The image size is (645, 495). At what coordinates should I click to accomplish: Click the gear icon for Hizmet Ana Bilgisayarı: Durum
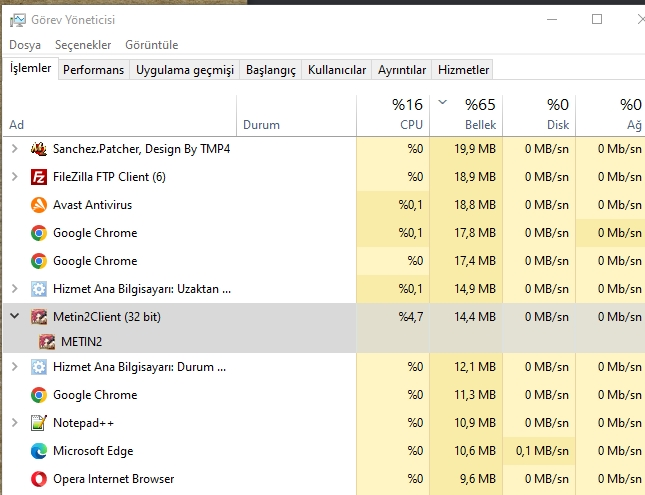pyautogui.click(x=39, y=367)
